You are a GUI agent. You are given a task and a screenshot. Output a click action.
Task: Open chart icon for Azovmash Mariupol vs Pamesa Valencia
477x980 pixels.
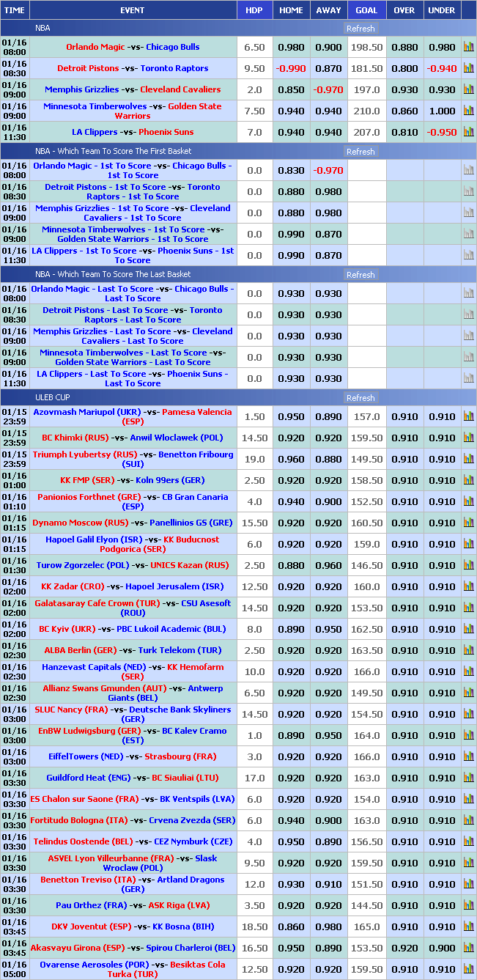click(468, 416)
